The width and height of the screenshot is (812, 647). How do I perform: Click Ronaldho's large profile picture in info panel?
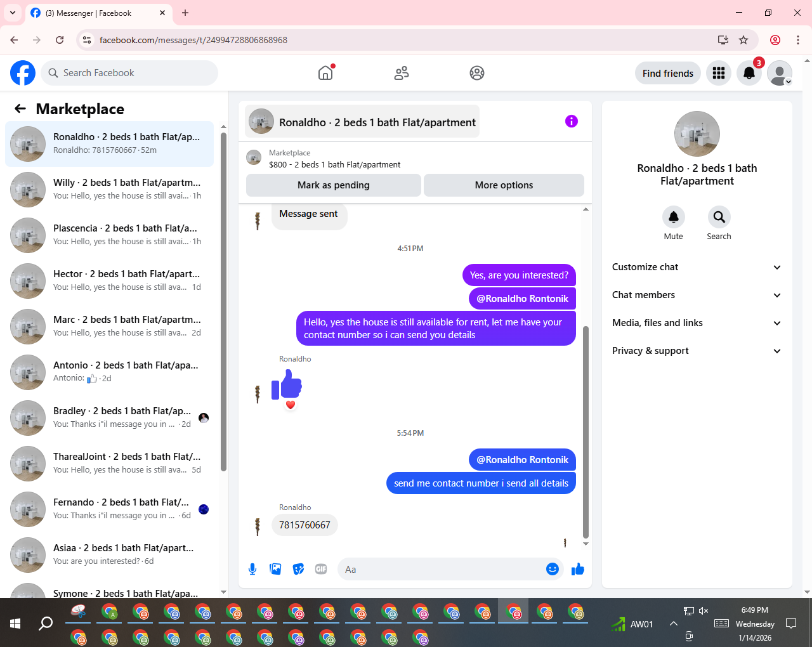697,134
